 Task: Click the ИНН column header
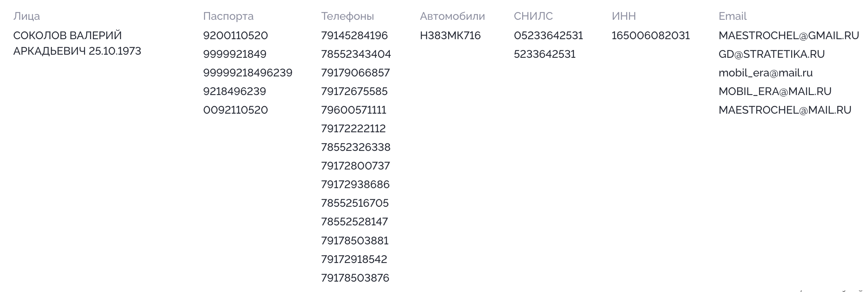tap(623, 16)
